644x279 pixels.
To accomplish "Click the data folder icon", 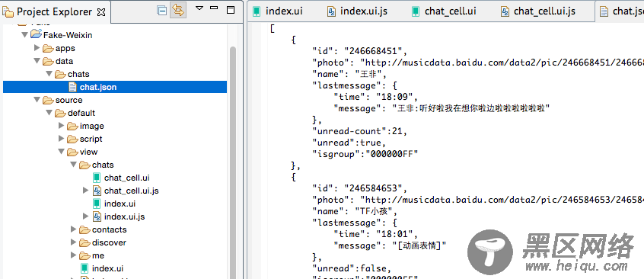I will 48,61.
